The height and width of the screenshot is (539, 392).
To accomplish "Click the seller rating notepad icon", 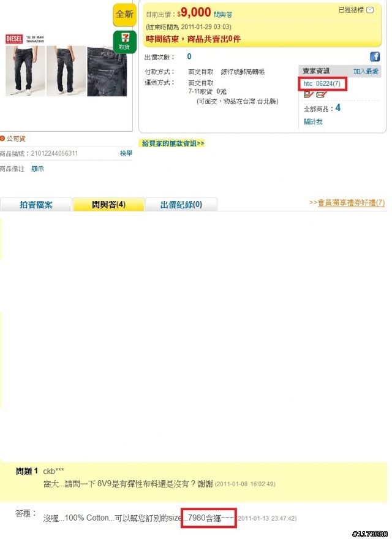I will click(309, 94).
